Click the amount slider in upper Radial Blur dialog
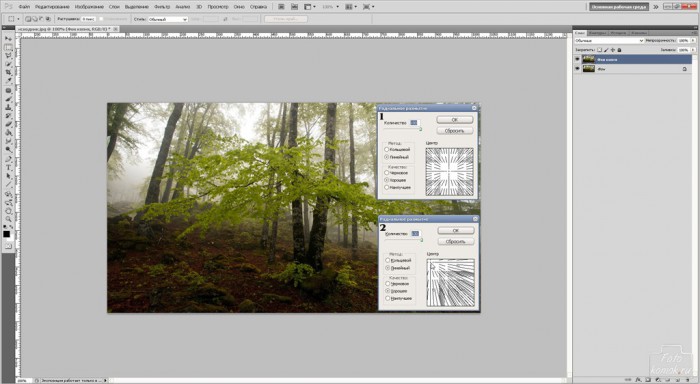This screenshot has height=384, width=700. coord(402,129)
